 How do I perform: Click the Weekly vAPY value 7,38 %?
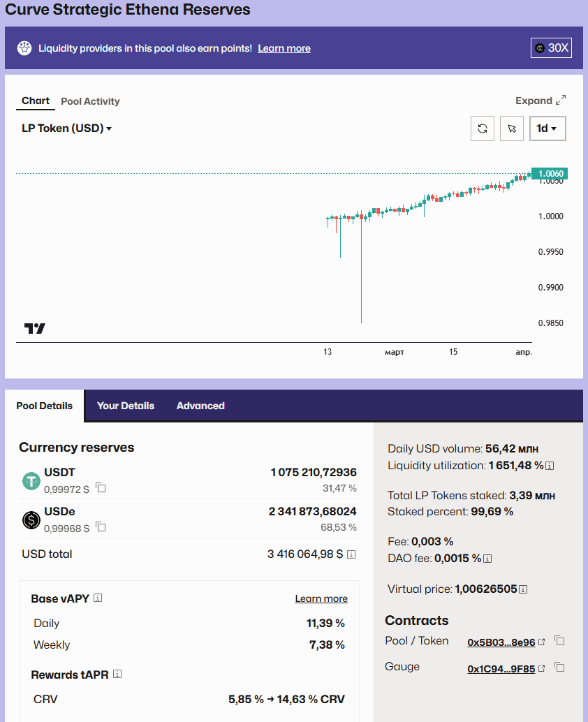pos(327,644)
